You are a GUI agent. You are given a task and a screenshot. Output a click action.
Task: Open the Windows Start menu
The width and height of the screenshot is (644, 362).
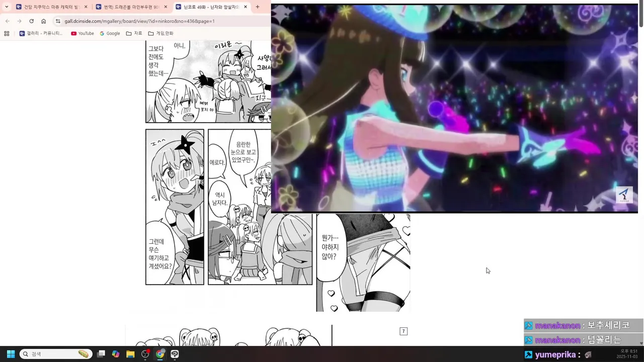point(11,354)
